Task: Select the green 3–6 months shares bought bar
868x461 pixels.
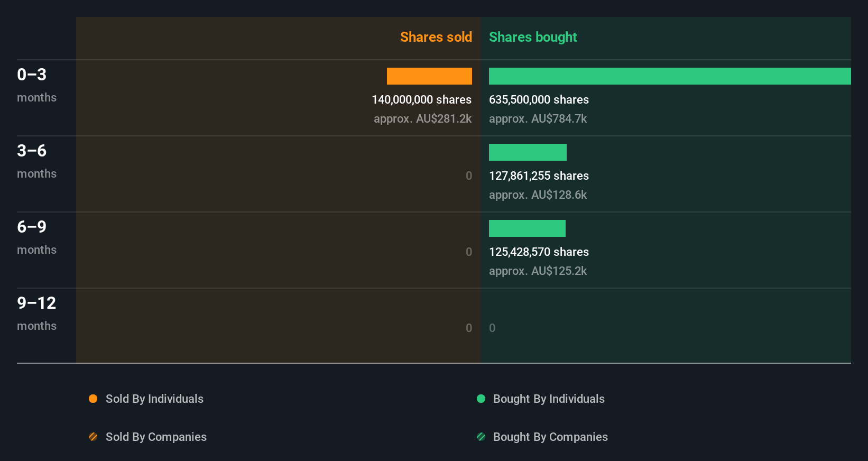Action: (x=528, y=152)
